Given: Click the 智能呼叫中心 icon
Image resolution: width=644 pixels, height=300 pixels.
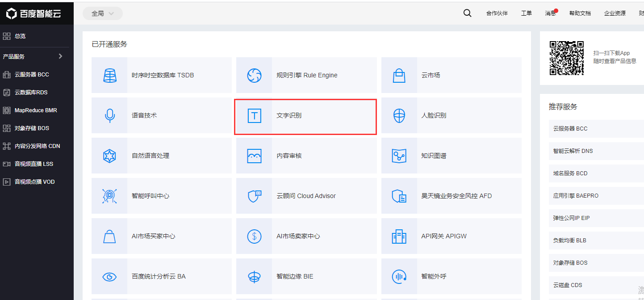Looking at the screenshot, I should [x=109, y=196].
